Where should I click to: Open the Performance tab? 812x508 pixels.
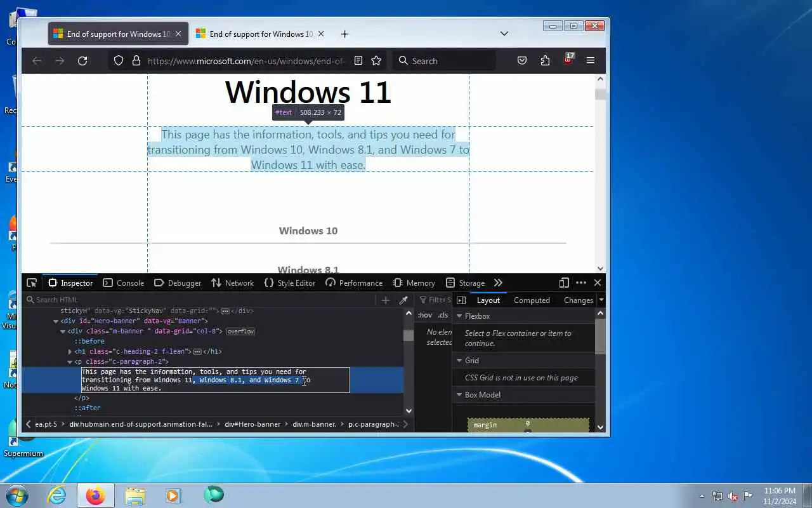[354, 283]
